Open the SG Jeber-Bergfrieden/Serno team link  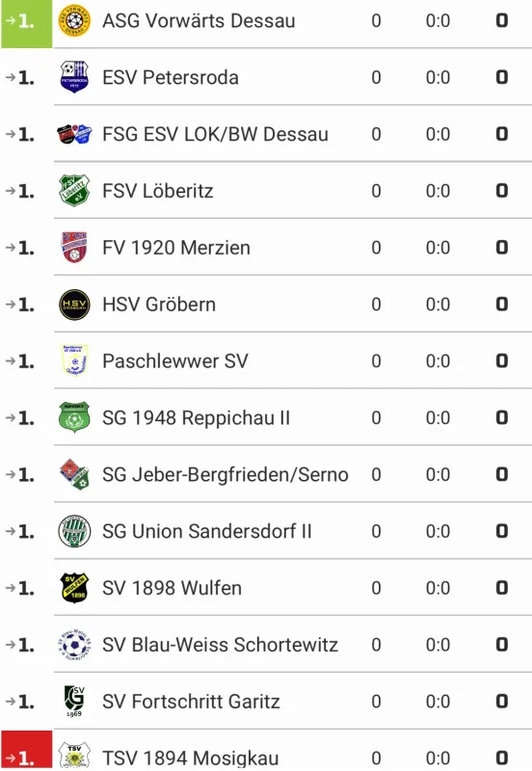pyautogui.click(x=226, y=474)
